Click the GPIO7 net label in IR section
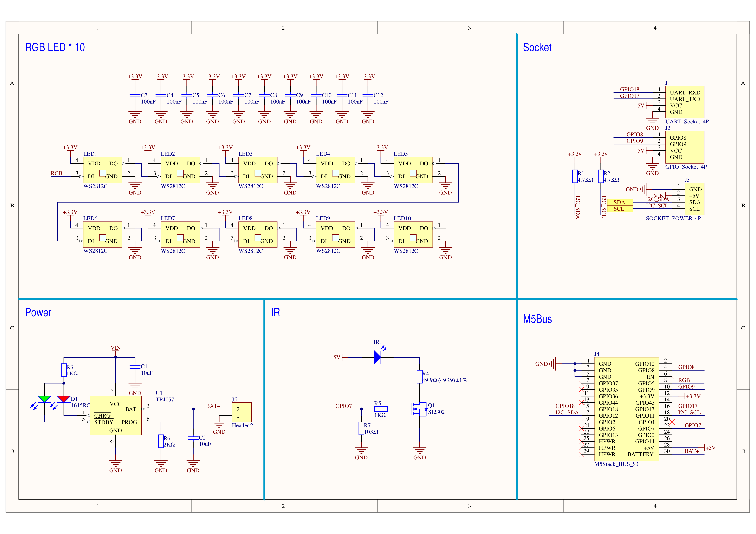The height and width of the screenshot is (534, 756). 343,406
